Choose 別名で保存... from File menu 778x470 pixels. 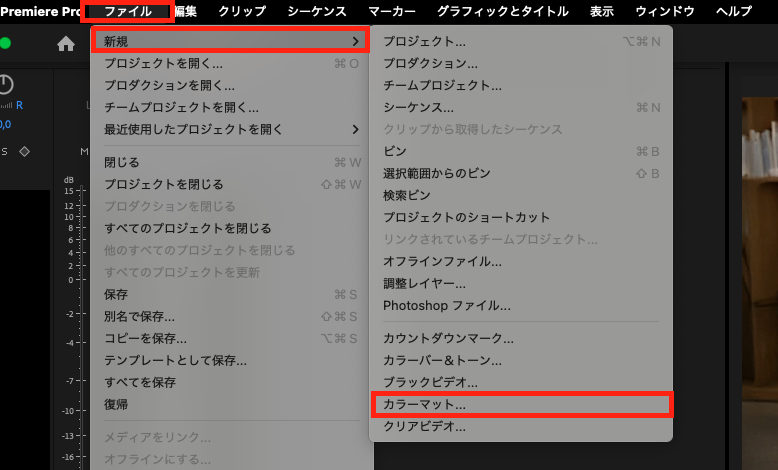point(145,316)
